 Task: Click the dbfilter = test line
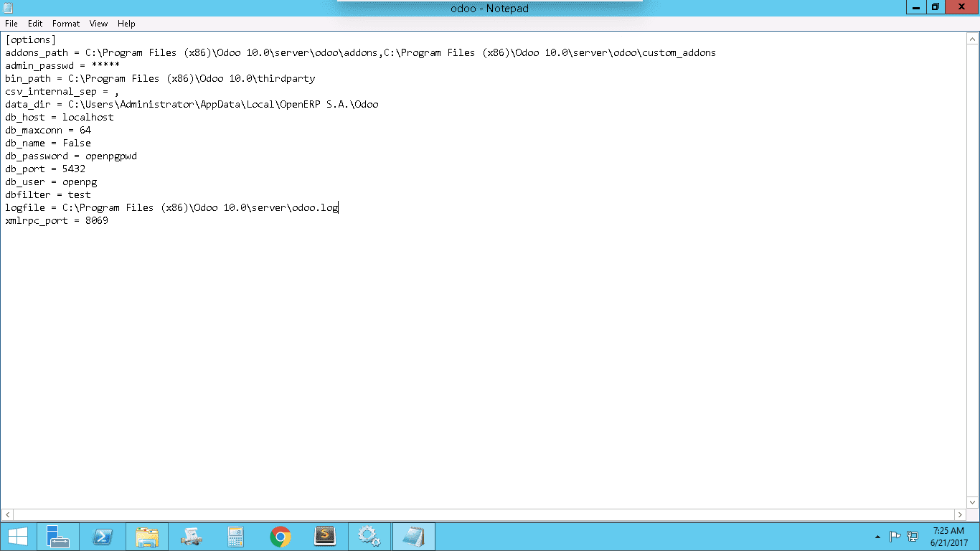tap(48, 195)
